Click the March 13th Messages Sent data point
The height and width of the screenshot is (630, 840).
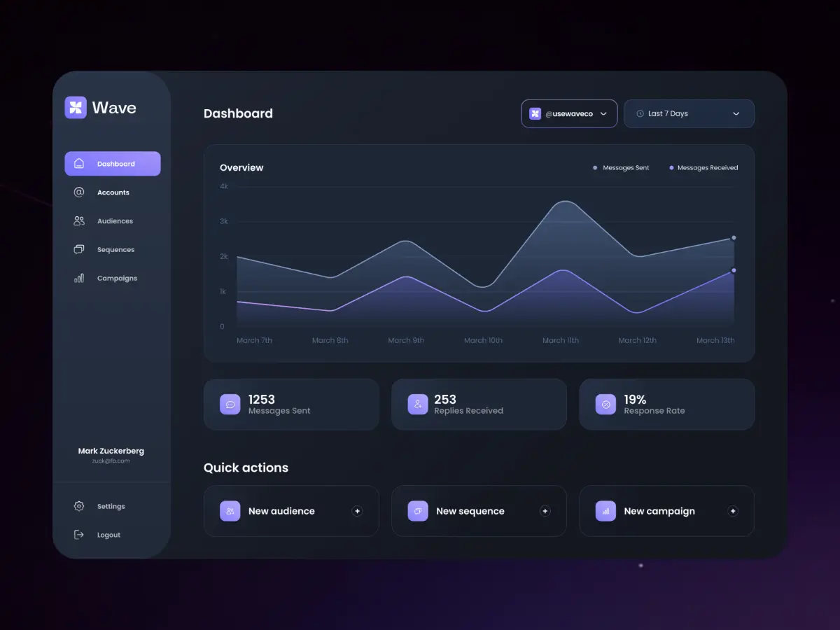click(x=734, y=238)
